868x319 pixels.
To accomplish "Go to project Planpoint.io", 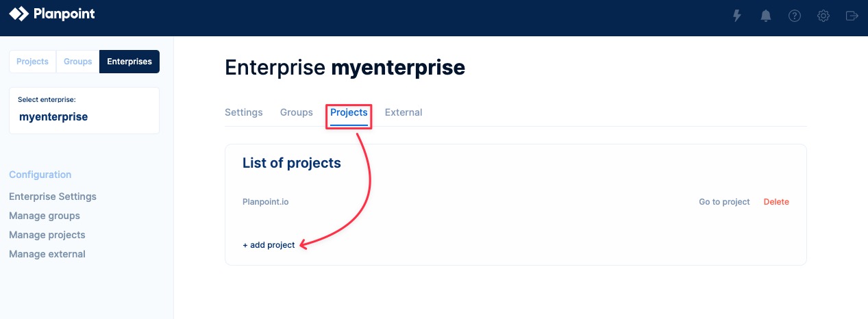I will (724, 202).
